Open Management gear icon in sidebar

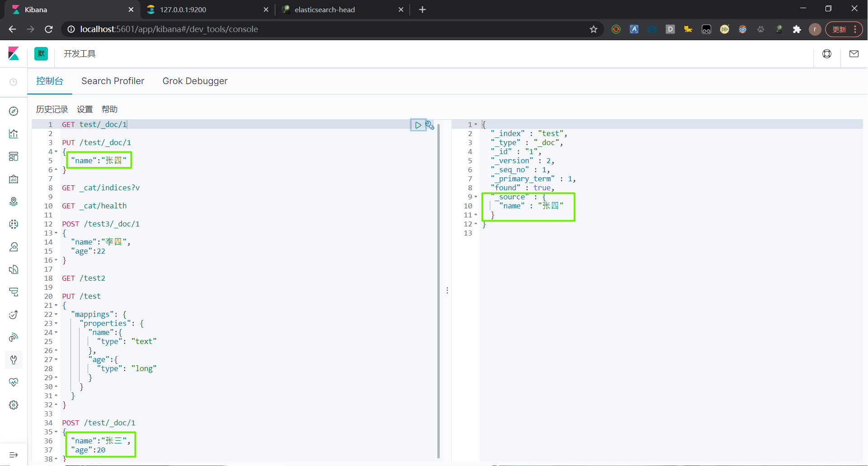point(14,405)
